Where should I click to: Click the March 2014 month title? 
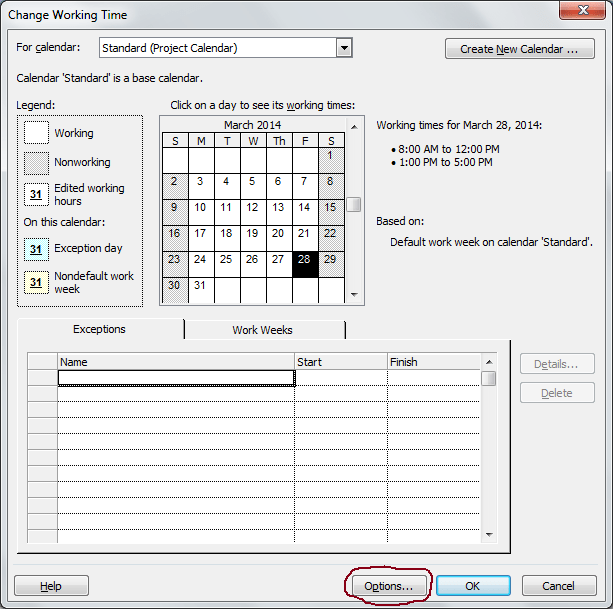click(253, 125)
